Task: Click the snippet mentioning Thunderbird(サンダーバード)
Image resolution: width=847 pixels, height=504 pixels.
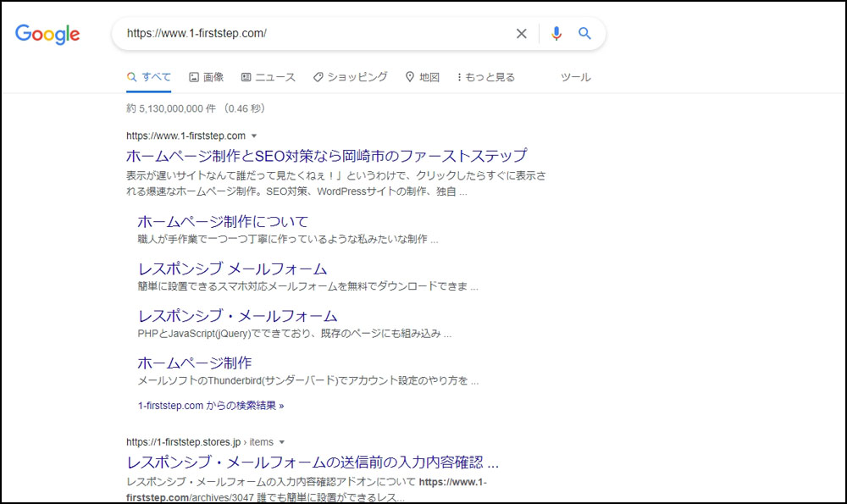Action: tap(308, 380)
